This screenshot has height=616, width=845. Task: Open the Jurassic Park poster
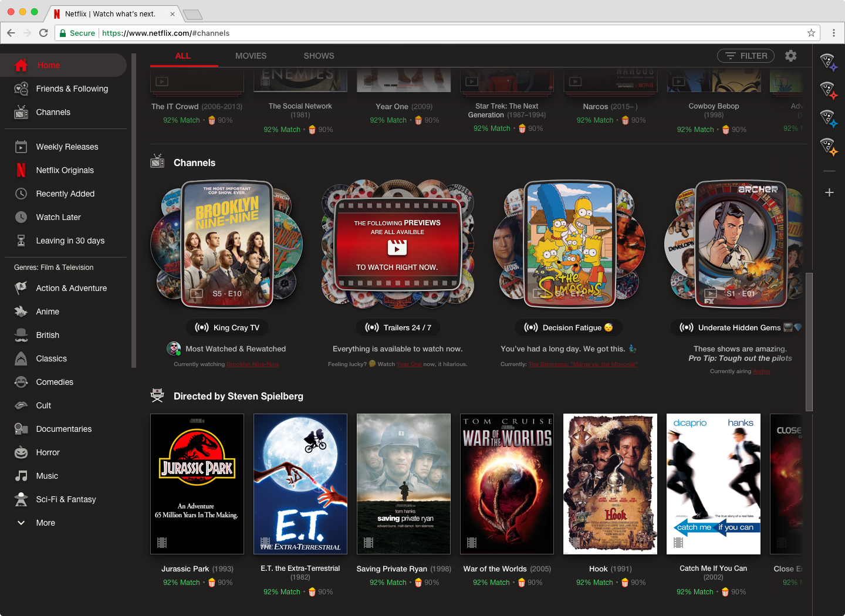click(197, 484)
